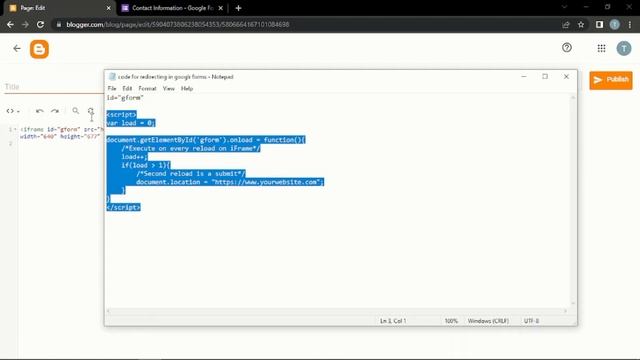The image size is (640, 360).
Task: Open the Chrome three-dot menu
Action: pyautogui.click(x=630, y=25)
